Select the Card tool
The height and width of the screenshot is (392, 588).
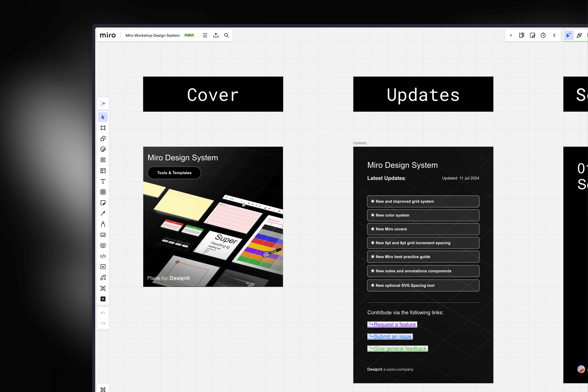point(103,235)
